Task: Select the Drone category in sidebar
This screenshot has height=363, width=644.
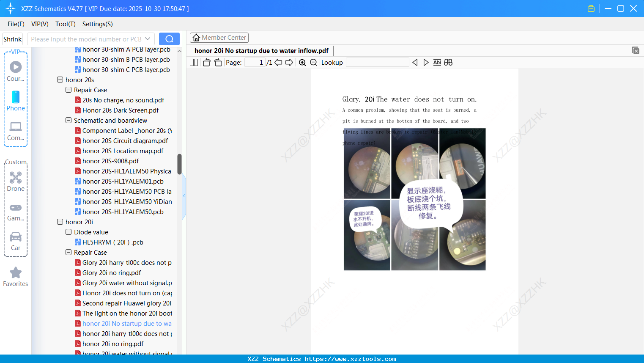Action: coord(16,181)
